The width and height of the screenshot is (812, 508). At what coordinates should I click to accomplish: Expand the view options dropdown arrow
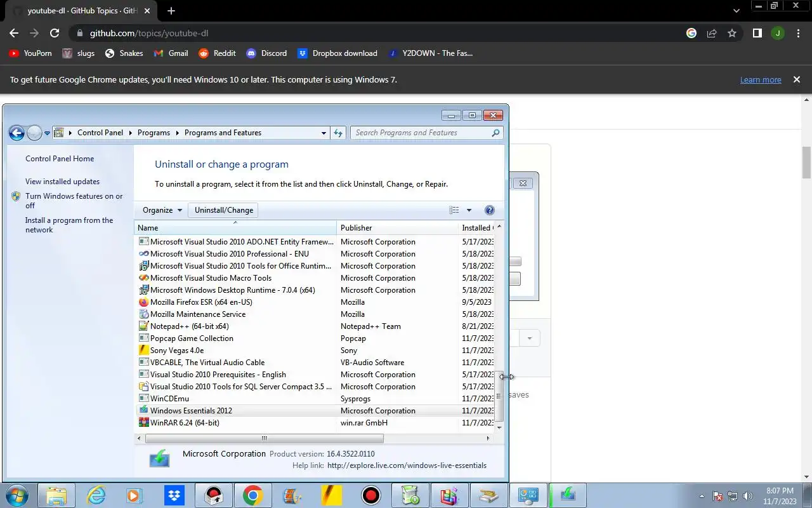click(469, 210)
